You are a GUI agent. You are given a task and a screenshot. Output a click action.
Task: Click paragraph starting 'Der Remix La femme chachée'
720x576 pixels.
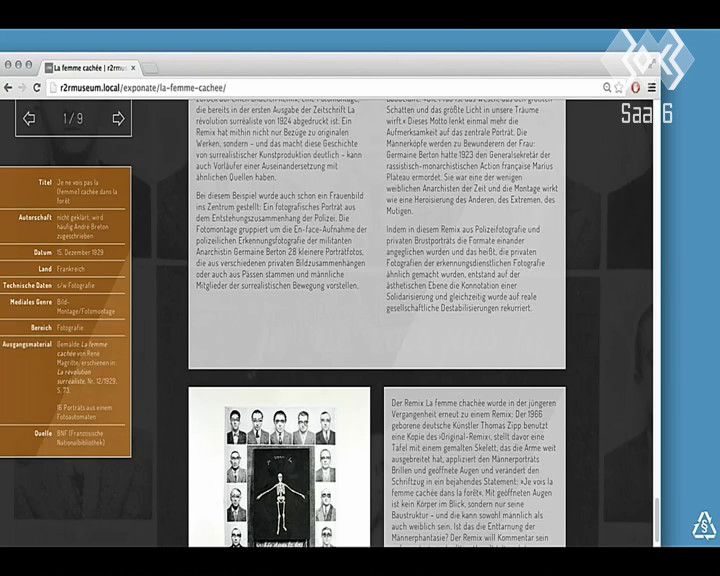tap(473, 472)
